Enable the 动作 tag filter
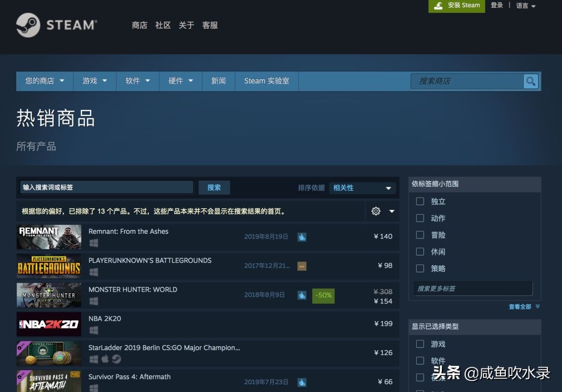This screenshot has width=562, height=392. pos(420,218)
